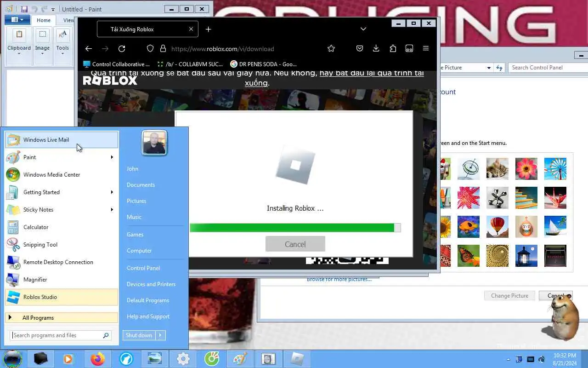Go back in the browser
Viewport: 588px width, 368px height.
point(89,49)
